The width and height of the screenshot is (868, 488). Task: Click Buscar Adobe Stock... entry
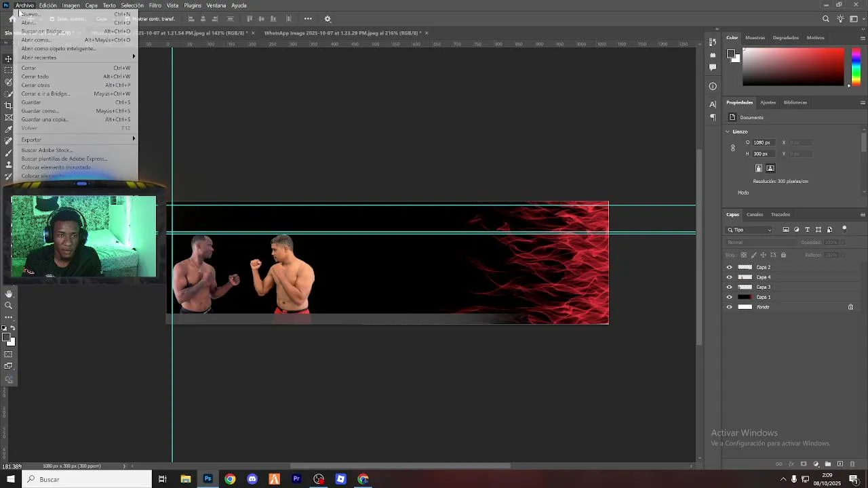pyautogui.click(x=47, y=150)
